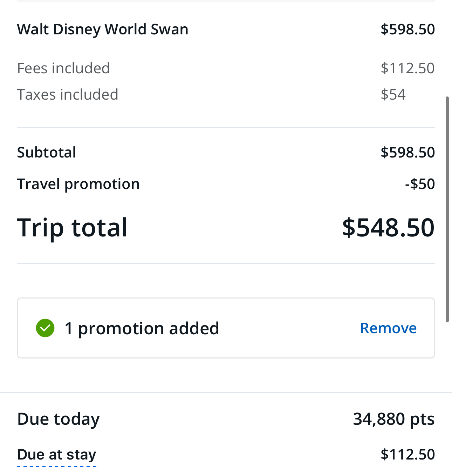Click the $598.50 price beside the hotel name
The image size is (452, 476).
pos(408,29)
